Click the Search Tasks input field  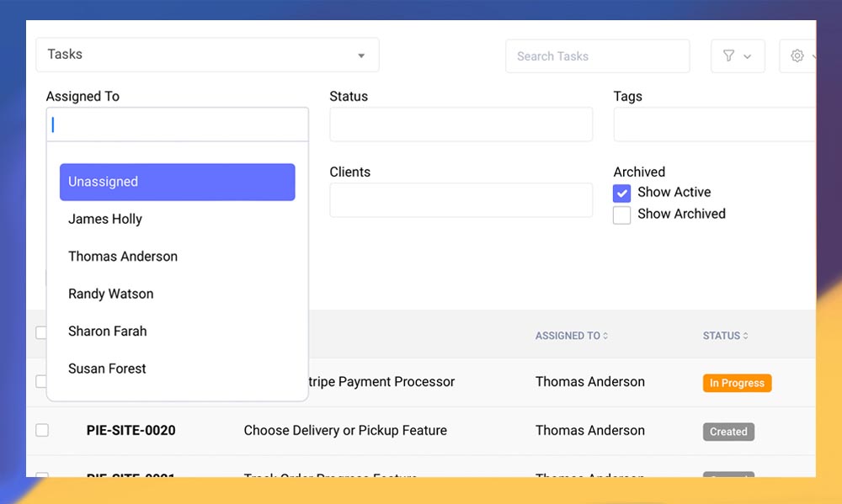597,56
